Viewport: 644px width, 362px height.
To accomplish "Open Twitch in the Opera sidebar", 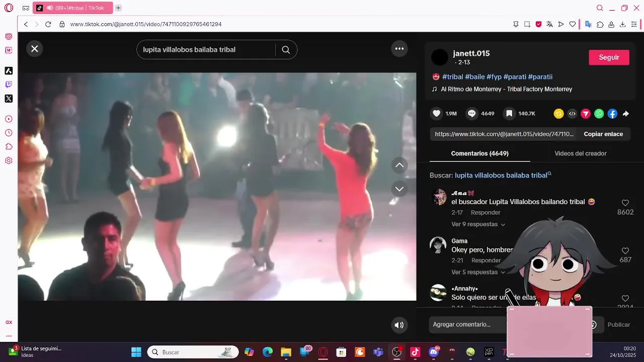I will pos(9,84).
